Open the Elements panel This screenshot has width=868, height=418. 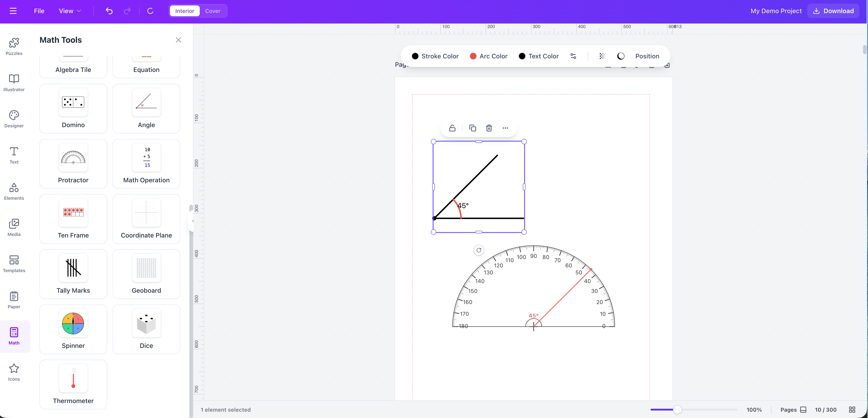(x=14, y=191)
